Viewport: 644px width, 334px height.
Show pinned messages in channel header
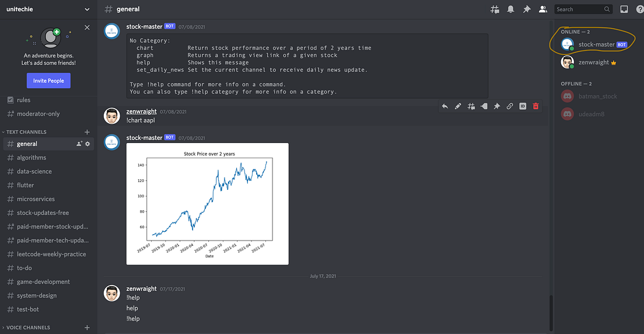click(x=527, y=9)
